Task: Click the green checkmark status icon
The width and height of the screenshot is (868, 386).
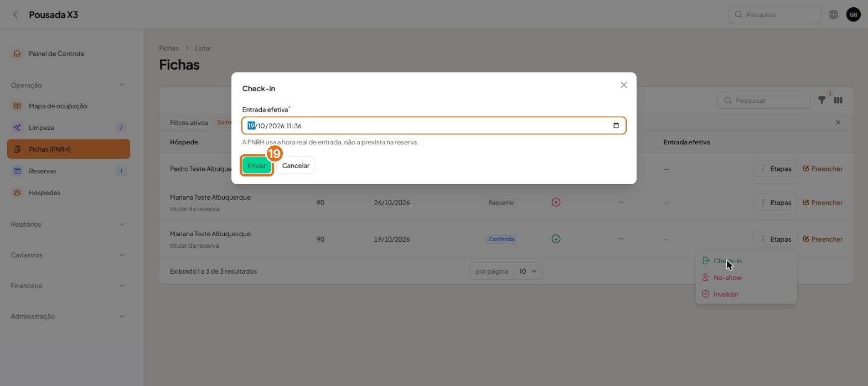Action: click(x=556, y=239)
